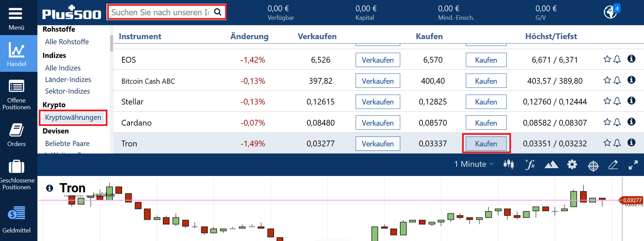The height and width of the screenshot is (241, 644).
Task: Click Verkaufen button for EOS
Action: click(378, 60)
